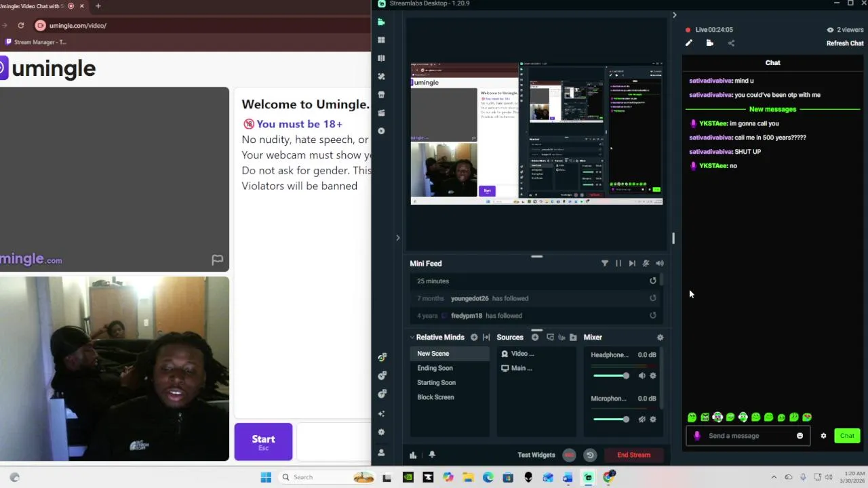Select the Starting Soon scene

(450, 382)
